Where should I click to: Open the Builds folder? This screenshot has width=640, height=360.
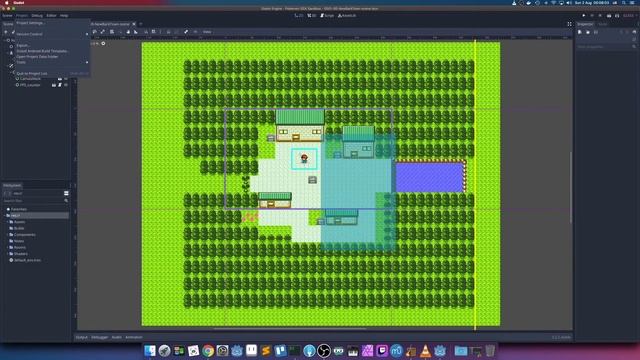(19, 228)
